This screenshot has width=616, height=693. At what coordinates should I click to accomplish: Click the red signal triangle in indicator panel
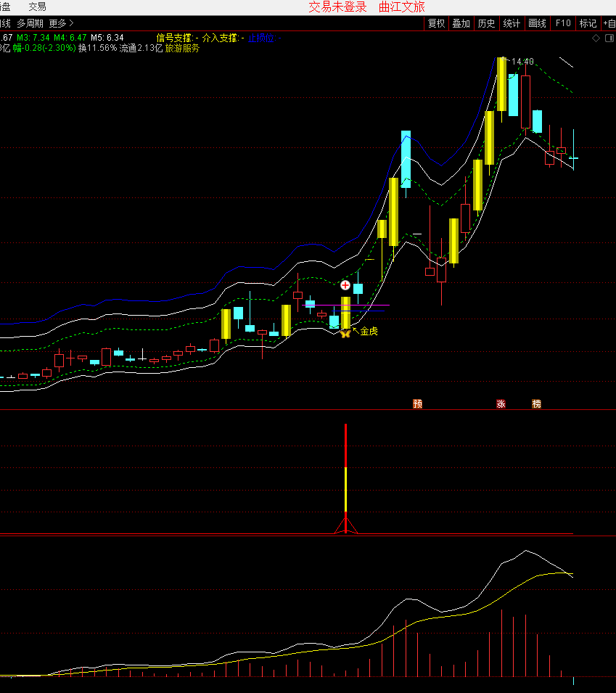346,525
